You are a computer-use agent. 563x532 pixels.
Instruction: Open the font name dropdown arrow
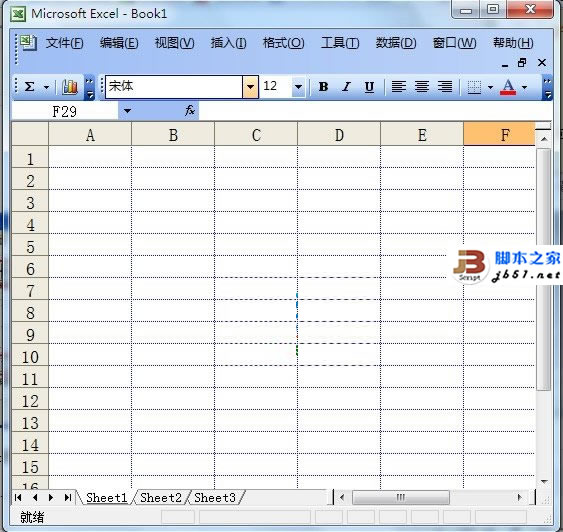pyautogui.click(x=250, y=87)
